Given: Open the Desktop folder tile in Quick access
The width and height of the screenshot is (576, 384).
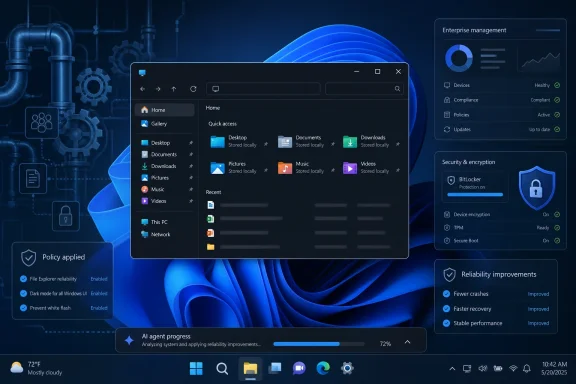Looking at the screenshot, I should click(x=239, y=141).
